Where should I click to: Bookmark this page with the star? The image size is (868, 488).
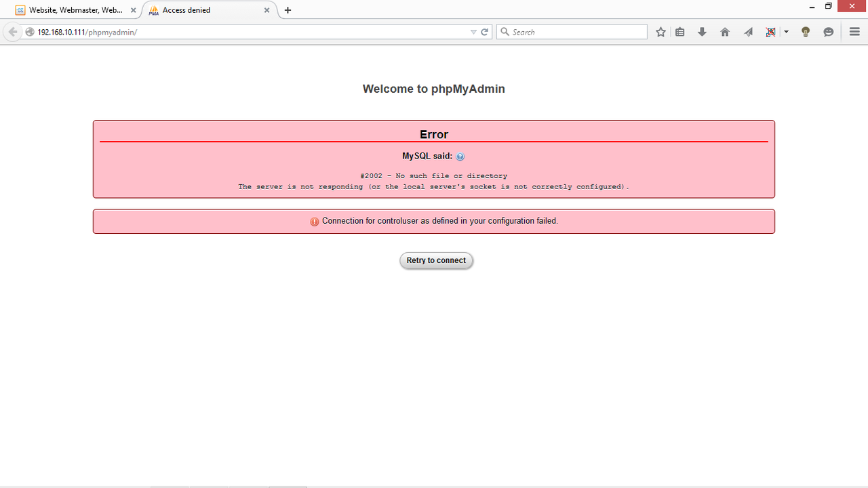pyautogui.click(x=660, y=32)
